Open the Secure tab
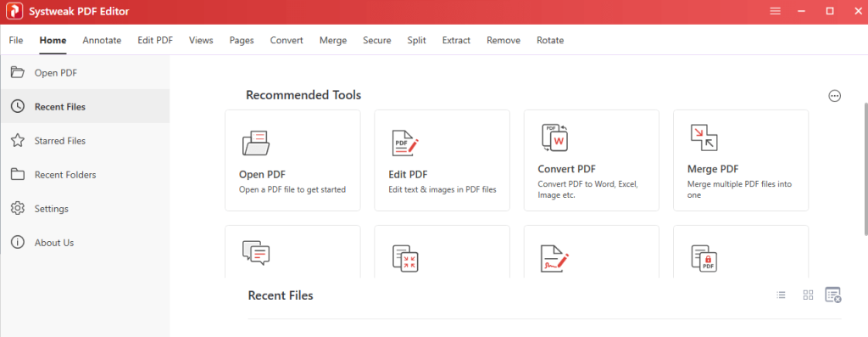 [x=377, y=41]
